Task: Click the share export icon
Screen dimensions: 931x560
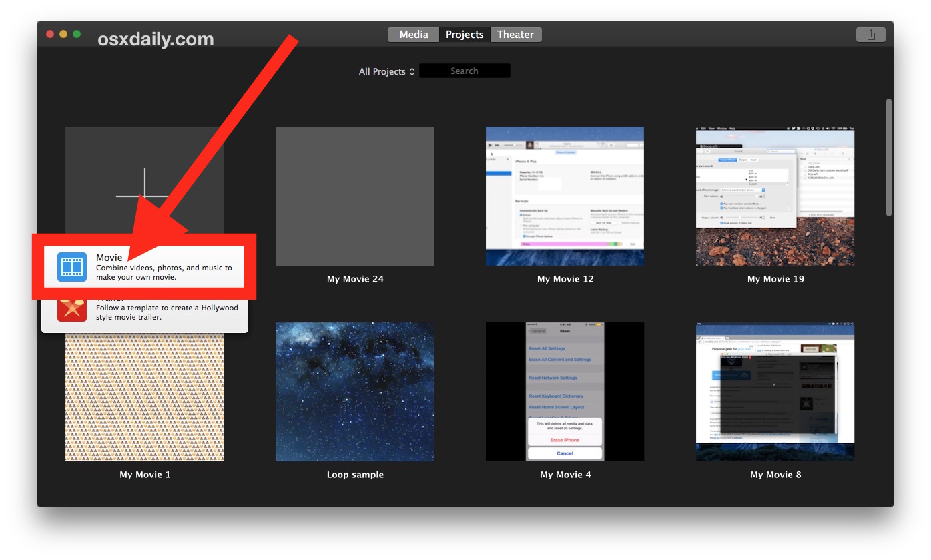Action: 871,35
